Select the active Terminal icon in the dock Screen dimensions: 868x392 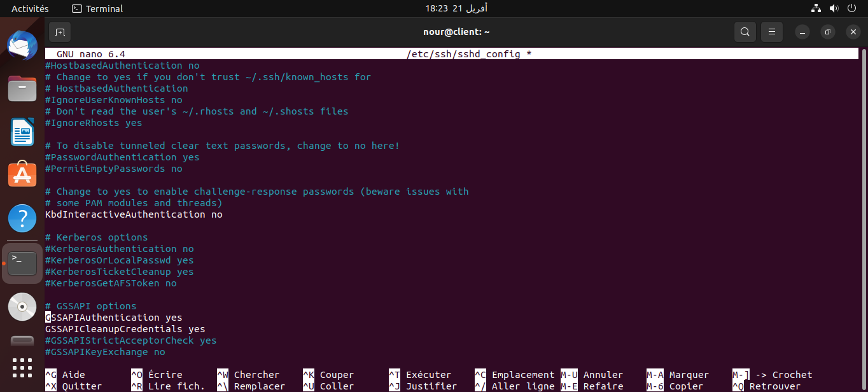[x=22, y=262]
